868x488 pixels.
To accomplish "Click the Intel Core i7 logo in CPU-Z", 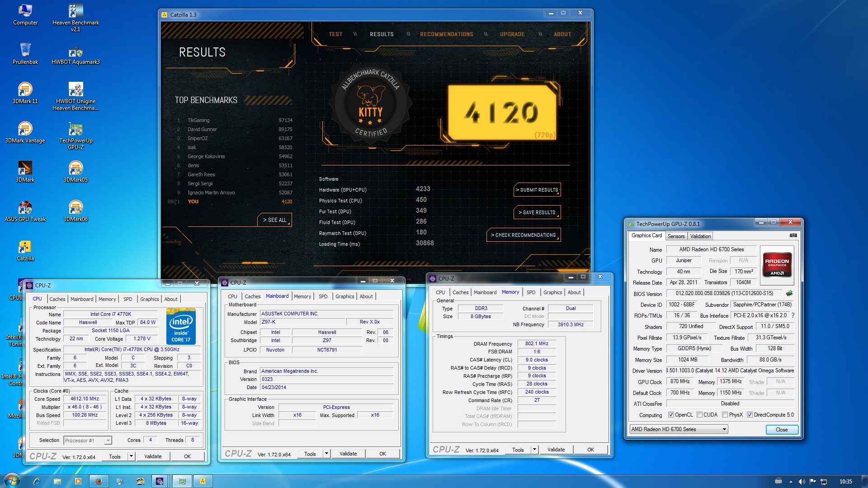I will 181,327.
